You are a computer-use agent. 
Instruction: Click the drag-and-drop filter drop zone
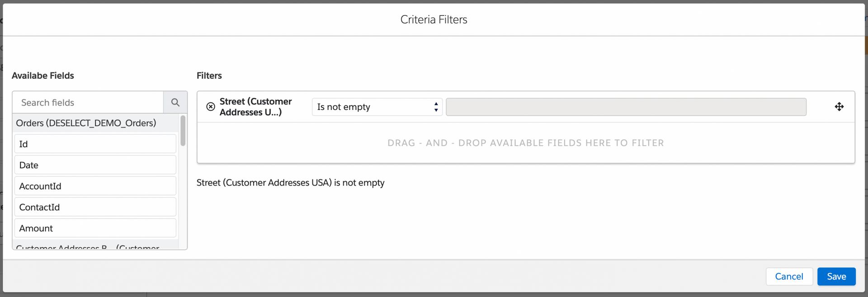[525, 143]
